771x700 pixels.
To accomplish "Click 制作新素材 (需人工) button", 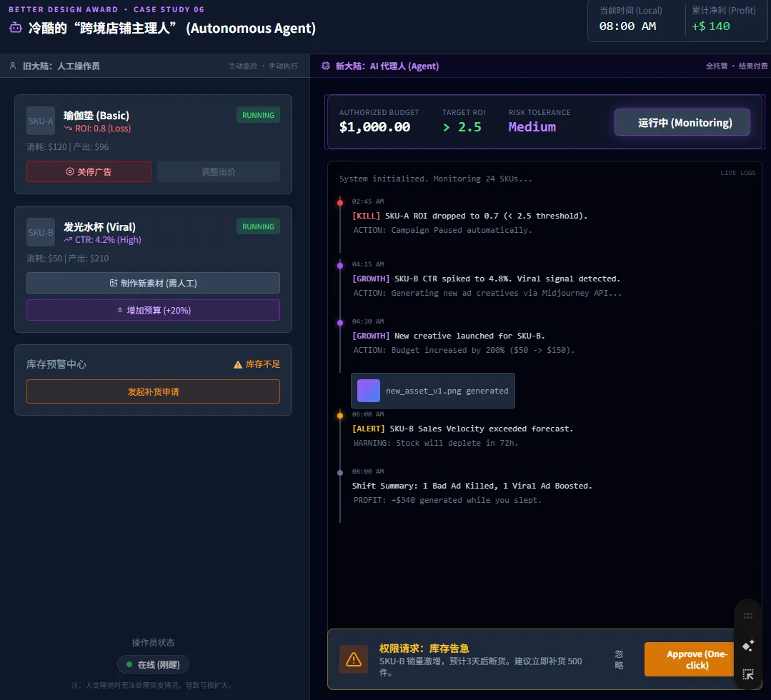I will coord(153,283).
